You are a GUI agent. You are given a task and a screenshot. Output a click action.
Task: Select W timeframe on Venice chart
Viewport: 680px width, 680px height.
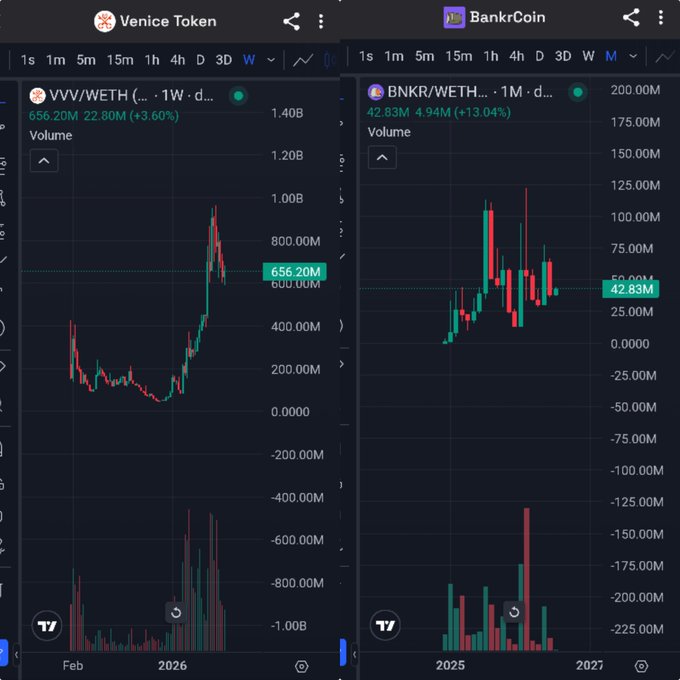coord(249,60)
